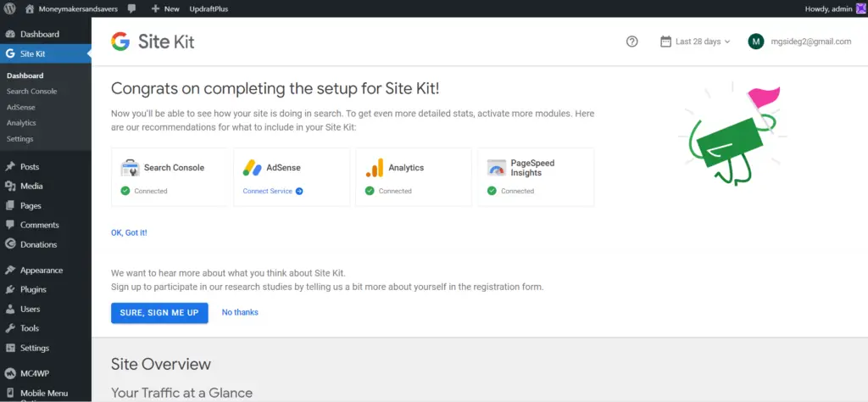868x402 pixels.
Task: Select Plugins in the sidebar menu
Action: pos(33,289)
